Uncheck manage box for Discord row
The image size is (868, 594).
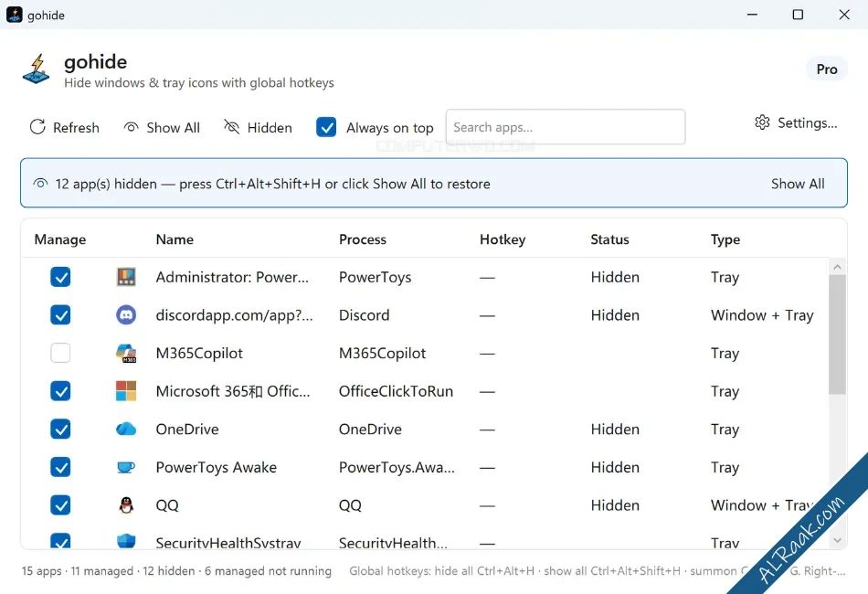tap(60, 315)
